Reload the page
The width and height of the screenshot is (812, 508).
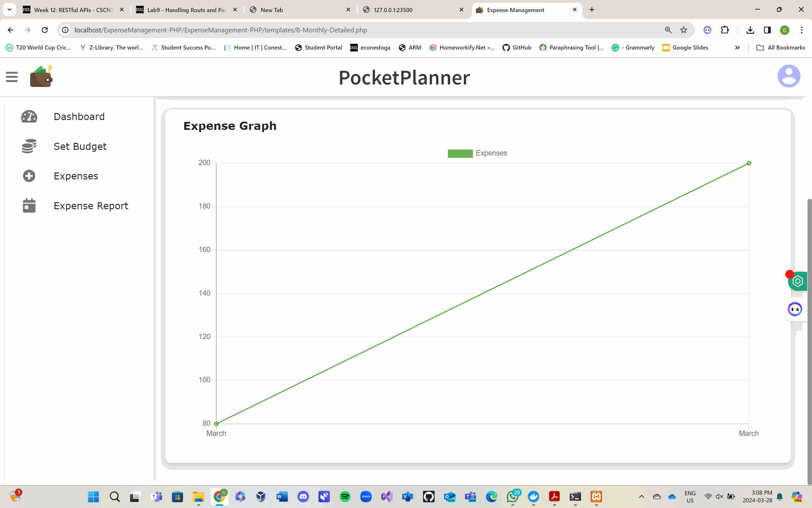45,30
